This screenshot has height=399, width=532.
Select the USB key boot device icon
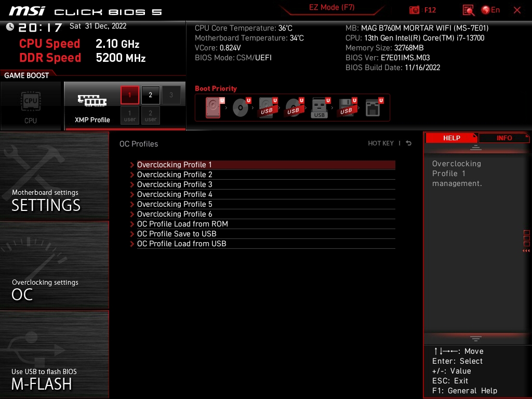pyautogui.click(x=320, y=108)
